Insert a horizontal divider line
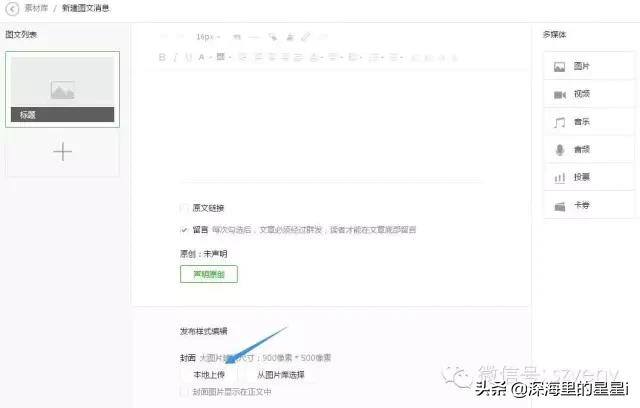 coord(254,37)
